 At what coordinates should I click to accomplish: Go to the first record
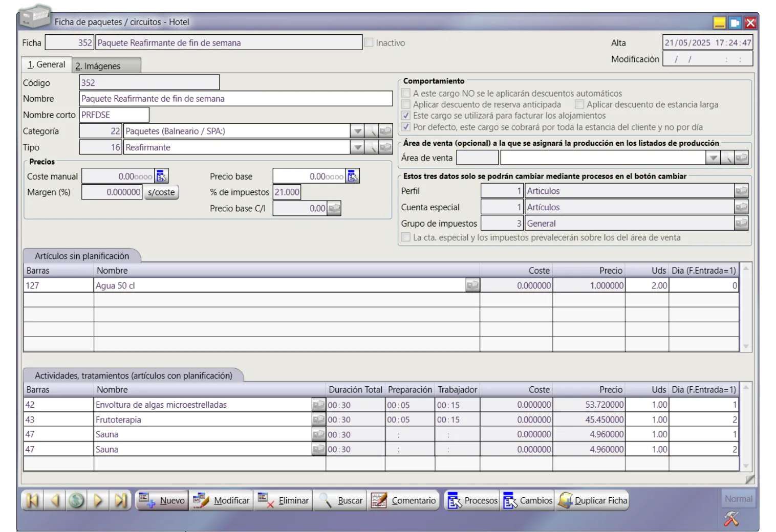[32, 500]
